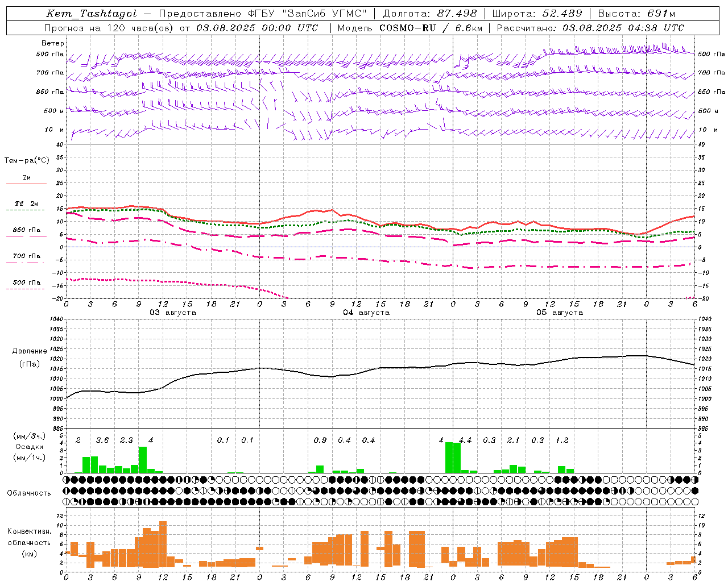Screen dimensions: 728x582
Task: Click the 10 м wind level label on the right
Action: (x=708, y=130)
